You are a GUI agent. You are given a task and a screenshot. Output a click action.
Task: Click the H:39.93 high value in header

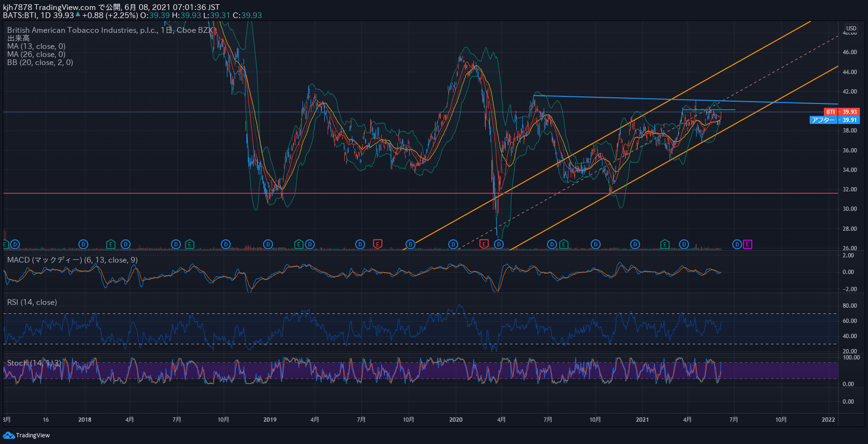click(187, 15)
